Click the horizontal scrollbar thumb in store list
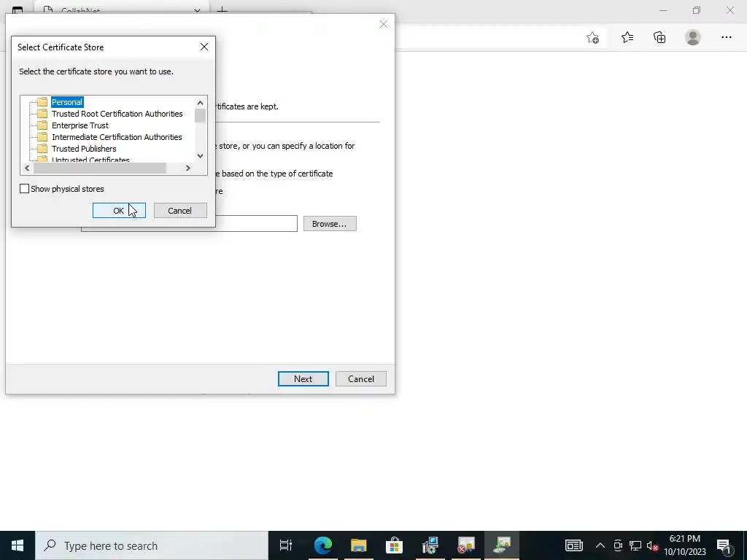This screenshot has width=747, height=560. click(x=99, y=168)
